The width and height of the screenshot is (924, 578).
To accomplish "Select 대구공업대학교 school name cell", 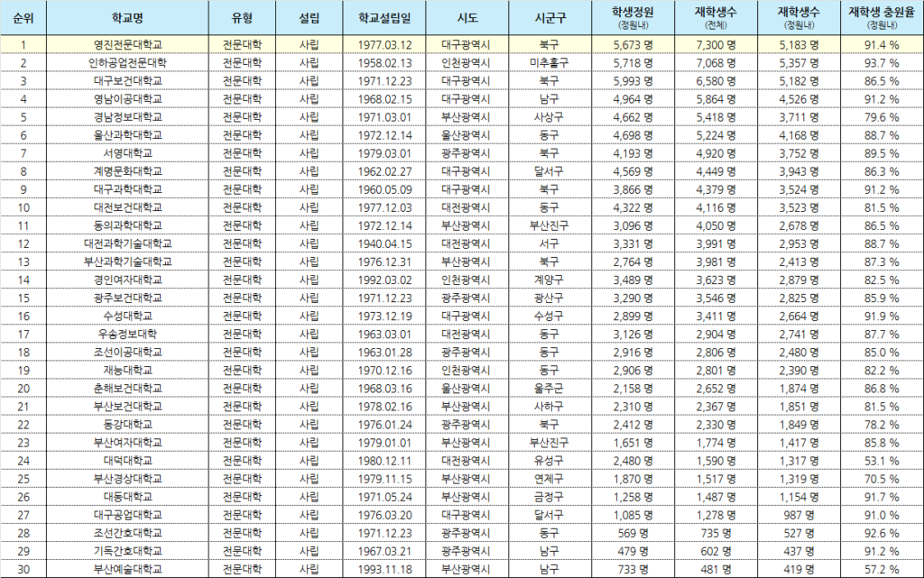I will click(128, 515).
